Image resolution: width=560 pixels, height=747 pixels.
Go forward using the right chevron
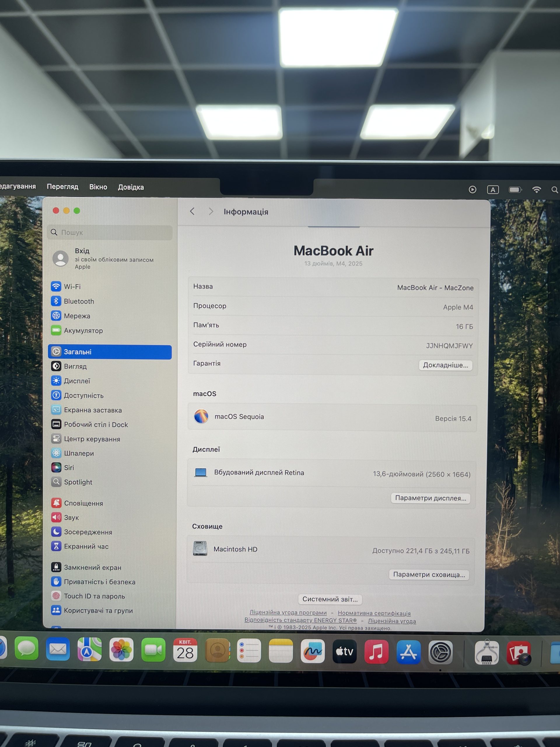click(x=211, y=211)
